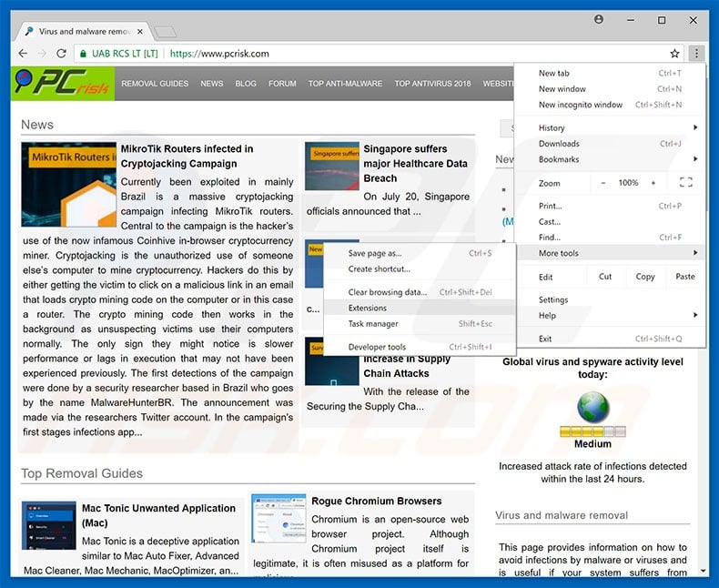This screenshot has height=588, width=719.
Task: Select Clear browsing data... option
Action: click(420, 292)
